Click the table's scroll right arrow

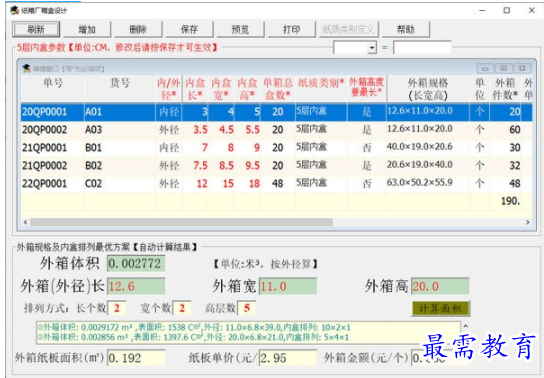point(528,222)
